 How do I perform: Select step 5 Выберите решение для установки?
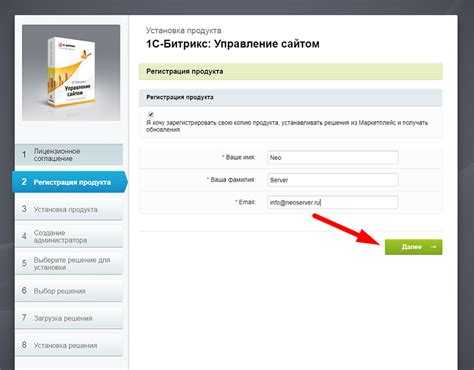pos(69,264)
